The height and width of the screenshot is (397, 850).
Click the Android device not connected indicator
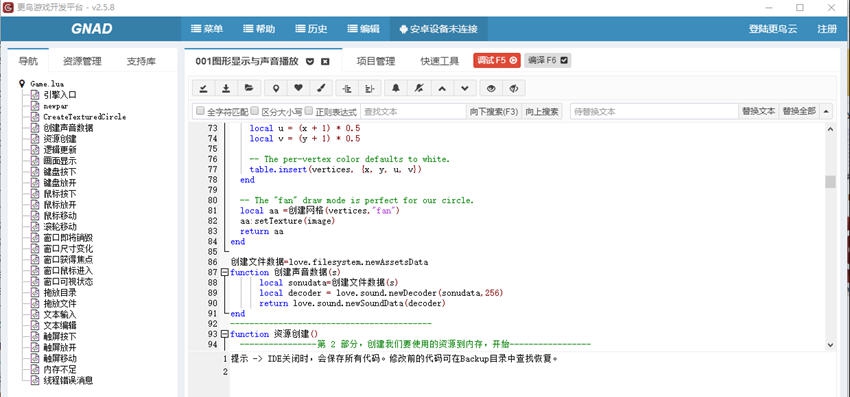tap(438, 29)
